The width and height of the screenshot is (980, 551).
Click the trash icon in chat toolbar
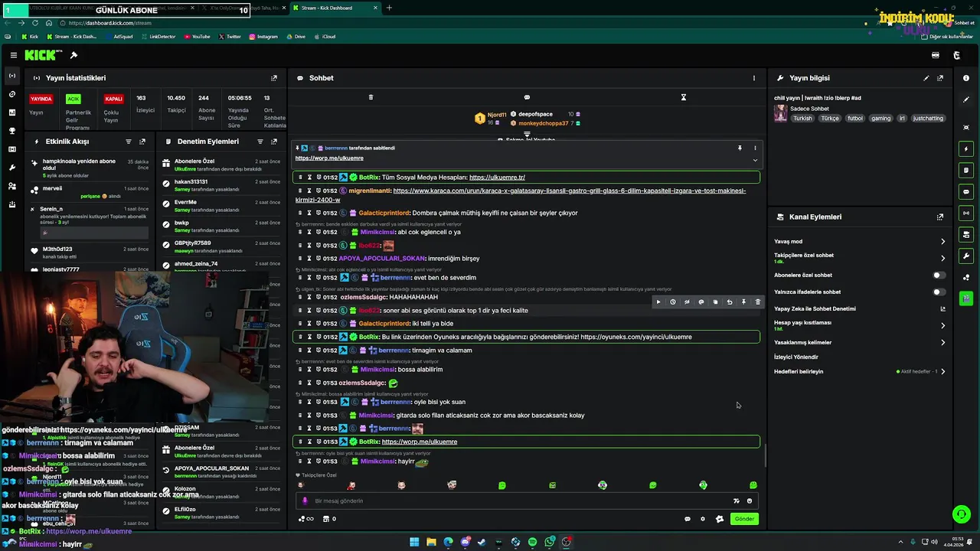[371, 97]
